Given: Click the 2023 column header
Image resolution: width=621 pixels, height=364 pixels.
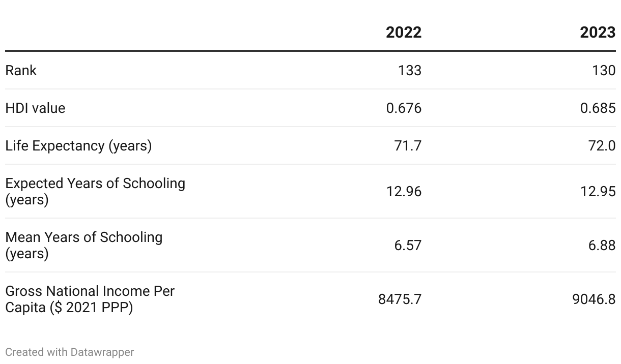Looking at the screenshot, I should coord(598,33).
